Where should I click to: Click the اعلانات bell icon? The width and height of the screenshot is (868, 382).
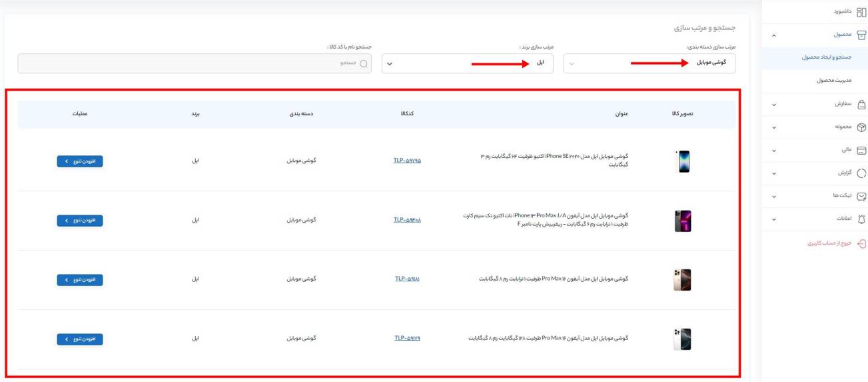[x=861, y=219]
